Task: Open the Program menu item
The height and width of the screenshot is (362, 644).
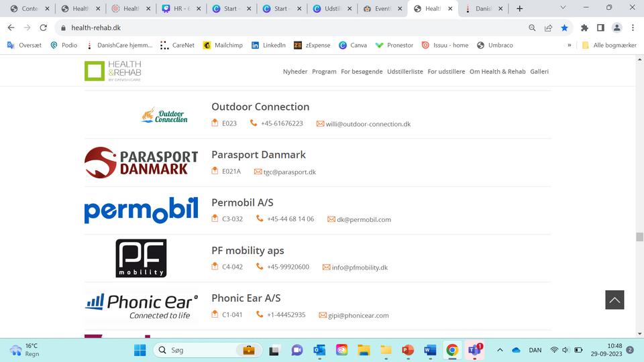Action: tap(324, 72)
